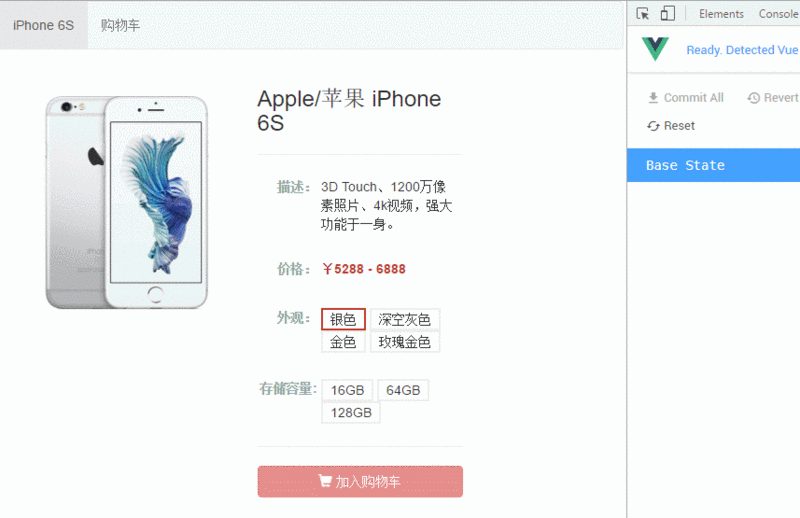Open the 购物车 tab
Viewport: 800px width, 518px height.
120,25
